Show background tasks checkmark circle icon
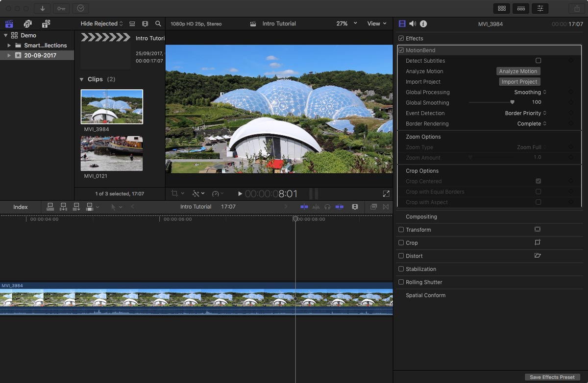 81,8
